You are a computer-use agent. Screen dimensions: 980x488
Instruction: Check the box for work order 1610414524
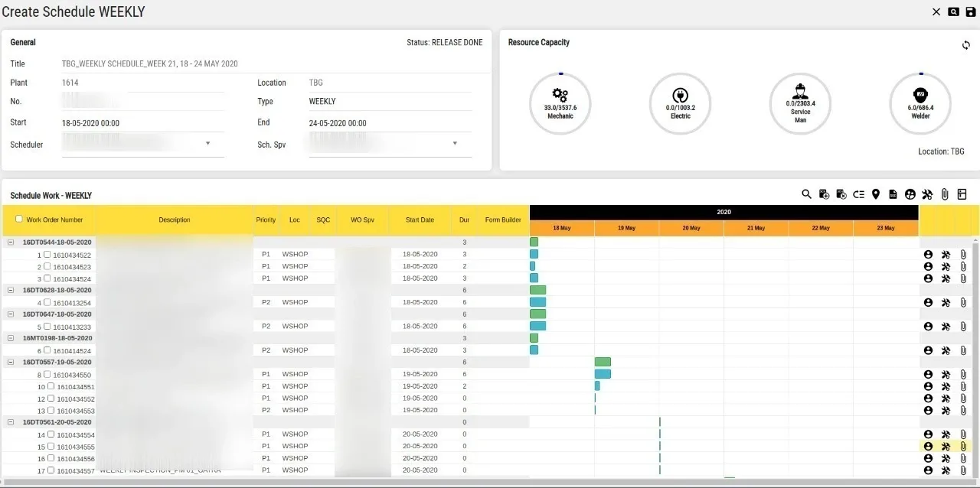tap(47, 350)
